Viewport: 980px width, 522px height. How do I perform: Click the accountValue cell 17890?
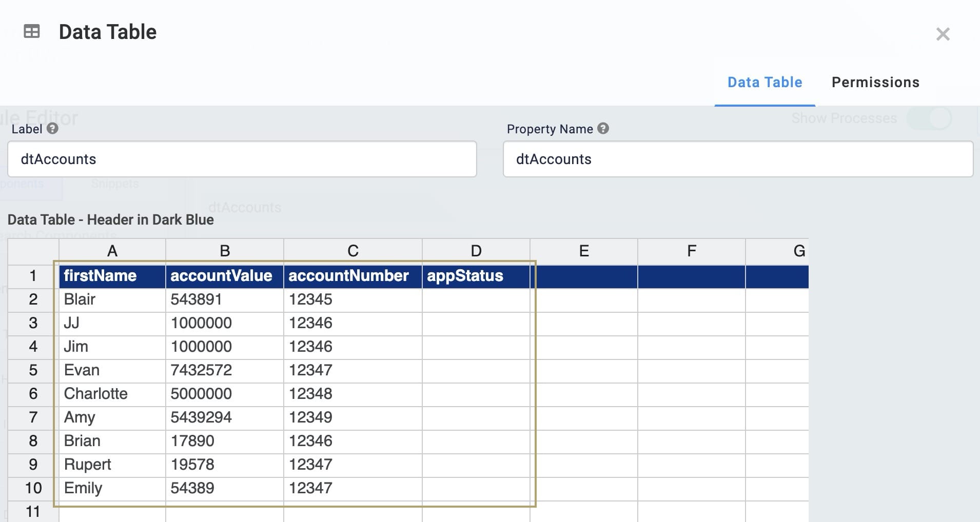225,441
